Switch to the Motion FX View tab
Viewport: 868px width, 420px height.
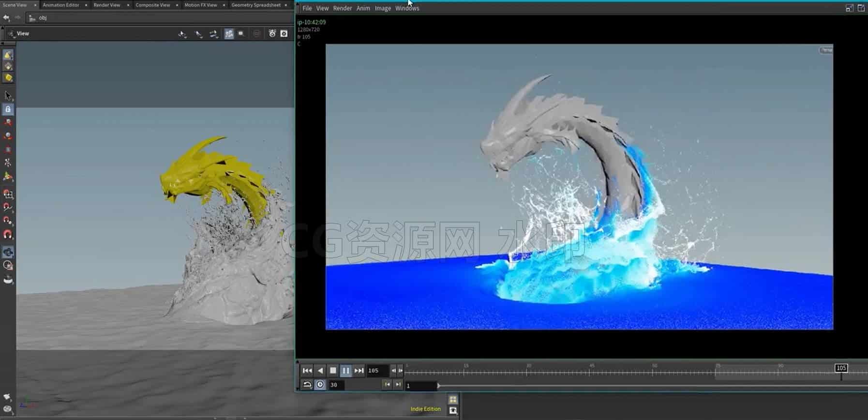[201, 5]
